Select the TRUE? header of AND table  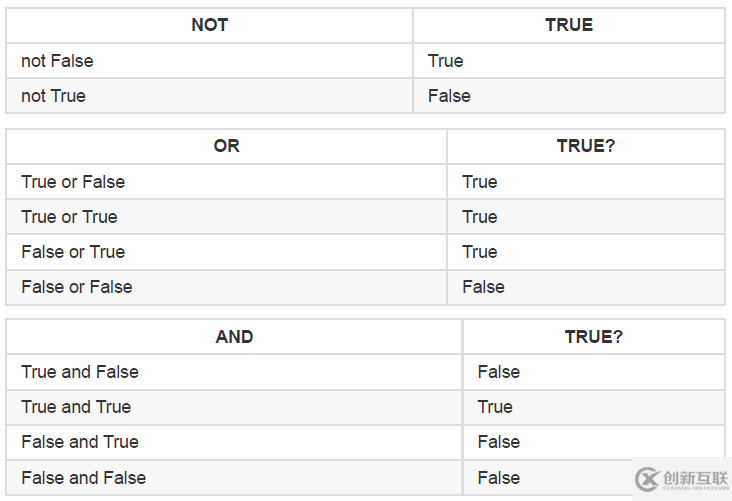click(594, 337)
